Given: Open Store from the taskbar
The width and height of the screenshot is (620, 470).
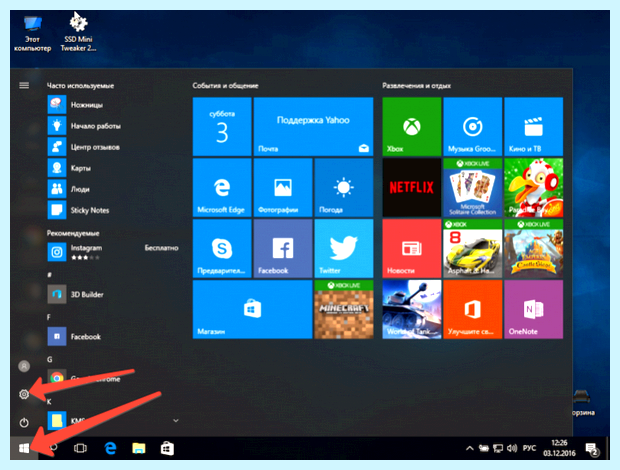Looking at the screenshot, I should (x=167, y=448).
